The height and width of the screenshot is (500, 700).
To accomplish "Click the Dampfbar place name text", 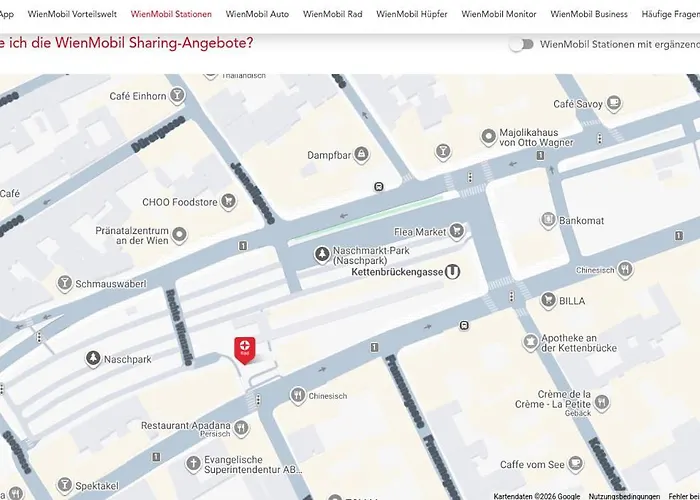I will click(x=329, y=155).
